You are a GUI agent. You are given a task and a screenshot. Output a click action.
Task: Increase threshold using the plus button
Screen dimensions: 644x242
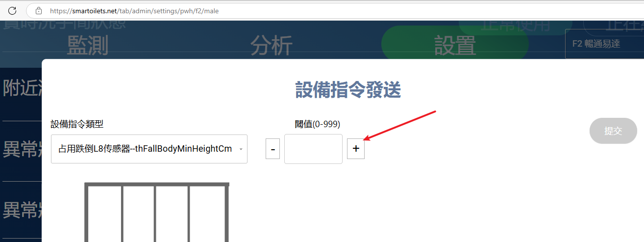pyautogui.click(x=356, y=149)
